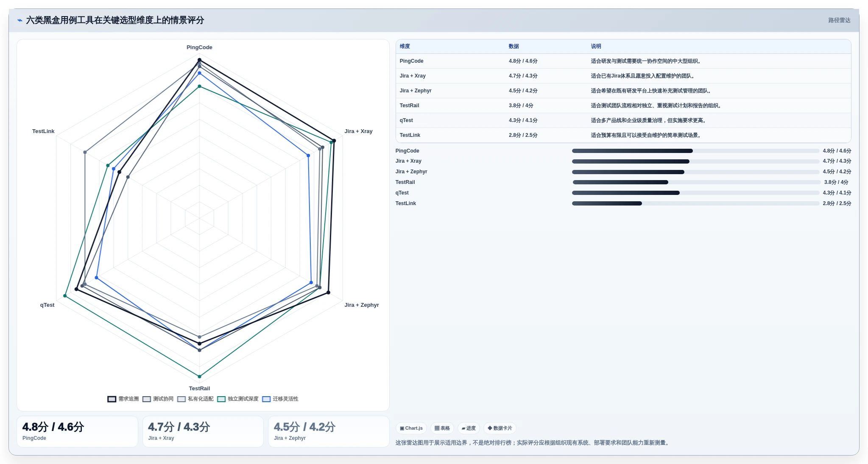Click the footnote text about 雷达图
This screenshot has height=464, width=868.
[x=533, y=443]
